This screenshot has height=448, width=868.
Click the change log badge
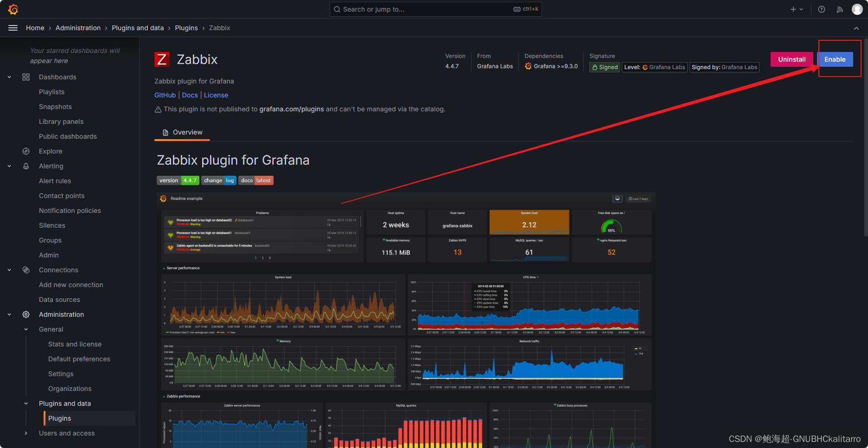pyautogui.click(x=219, y=180)
